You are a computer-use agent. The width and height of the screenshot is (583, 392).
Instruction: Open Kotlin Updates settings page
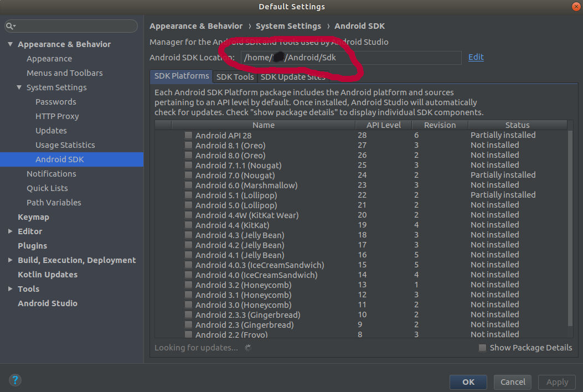click(x=48, y=275)
